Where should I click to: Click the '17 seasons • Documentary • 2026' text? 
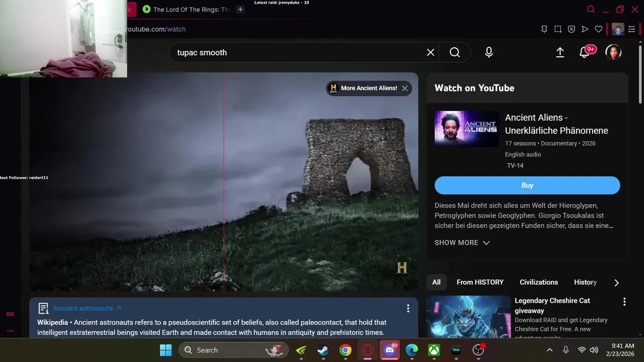tap(550, 143)
